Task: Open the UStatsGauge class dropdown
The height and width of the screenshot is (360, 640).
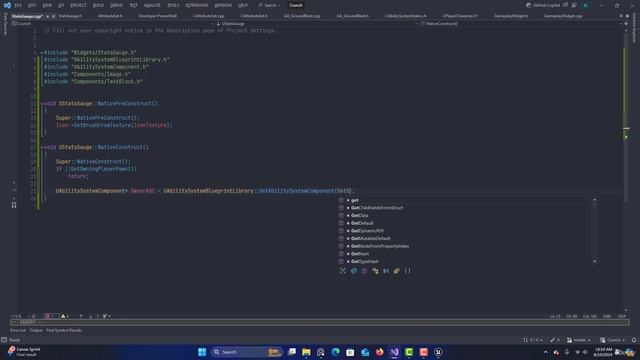Action: [316, 24]
